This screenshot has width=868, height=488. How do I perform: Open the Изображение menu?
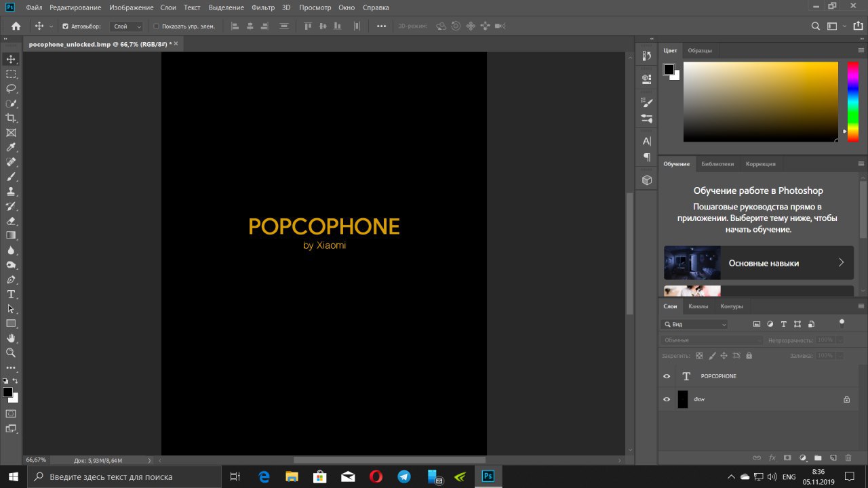(131, 7)
